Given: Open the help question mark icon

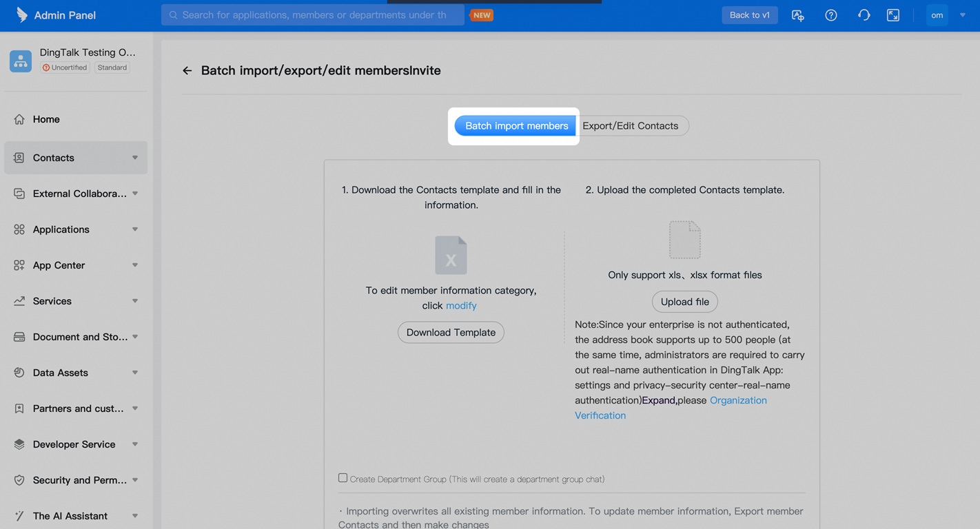Looking at the screenshot, I should click(x=831, y=15).
